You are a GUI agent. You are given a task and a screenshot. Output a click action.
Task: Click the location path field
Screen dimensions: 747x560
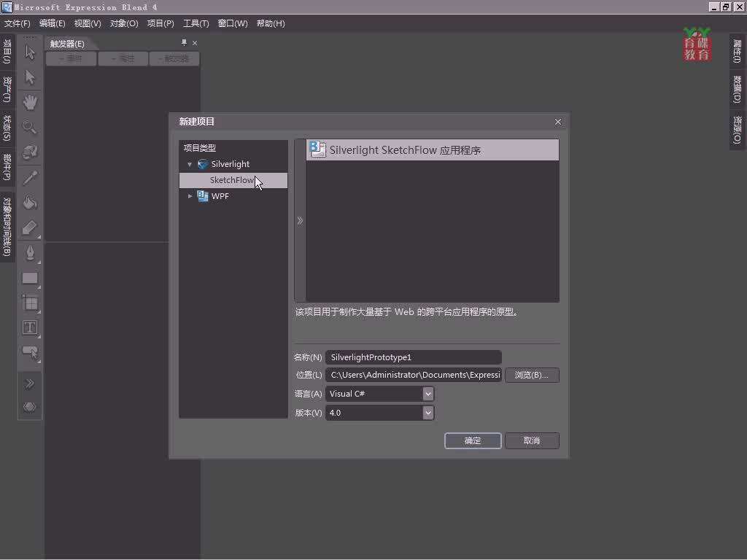click(414, 376)
